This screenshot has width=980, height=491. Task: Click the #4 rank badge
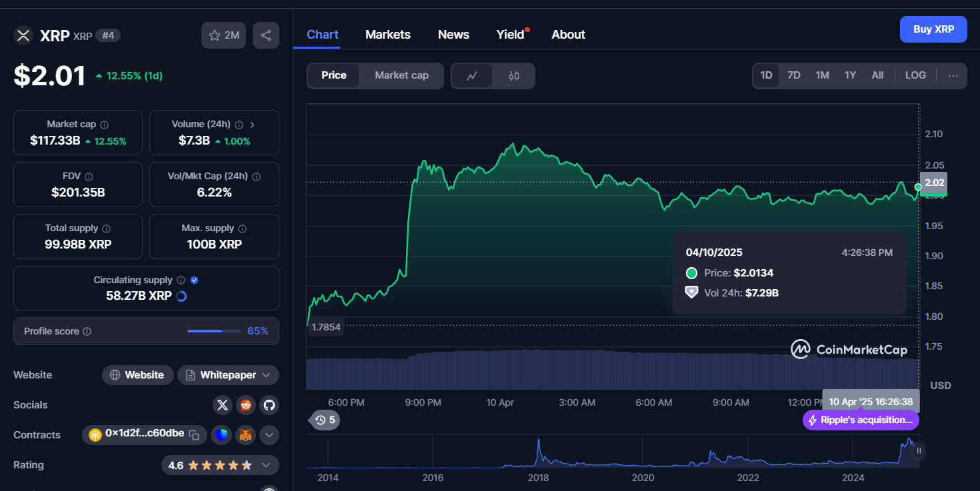click(108, 35)
